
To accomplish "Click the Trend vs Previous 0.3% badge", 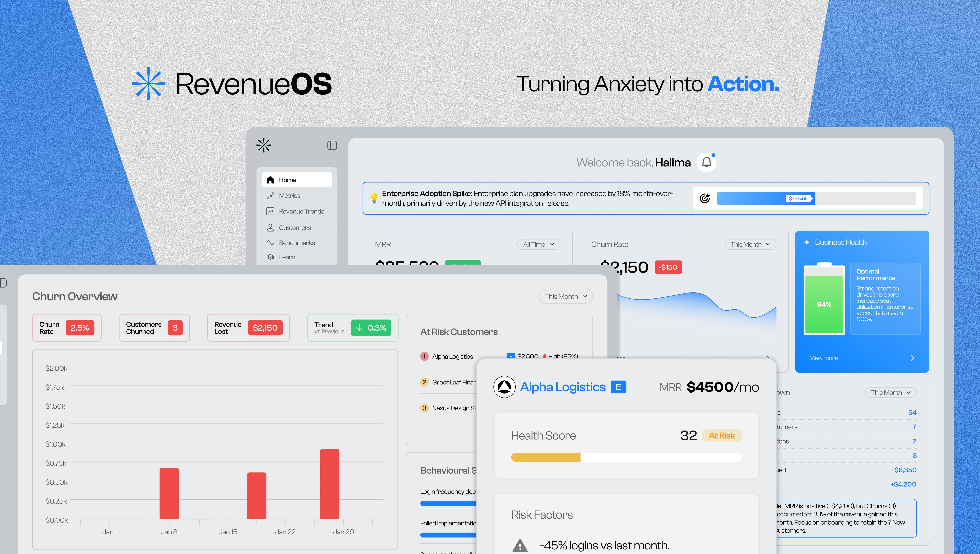I will [371, 328].
